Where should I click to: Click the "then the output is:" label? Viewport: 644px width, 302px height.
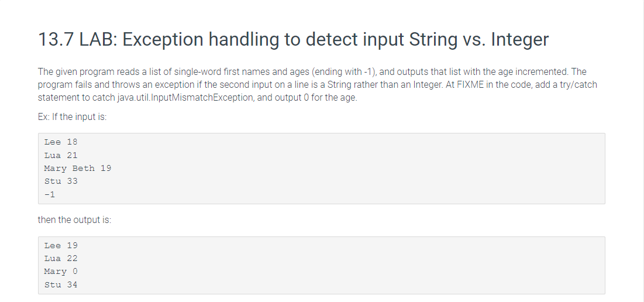pyautogui.click(x=74, y=220)
